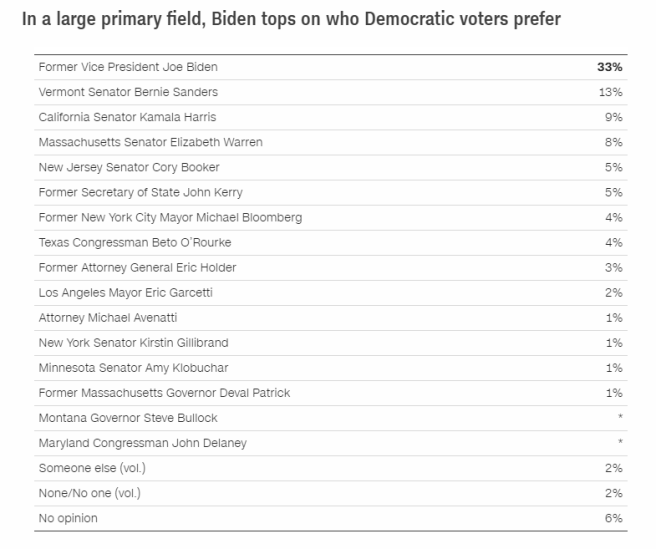This screenshot has width=656, height=549.
Task: Select New York Senator Kirstin Gillibrand row
Action: point(133,342)
